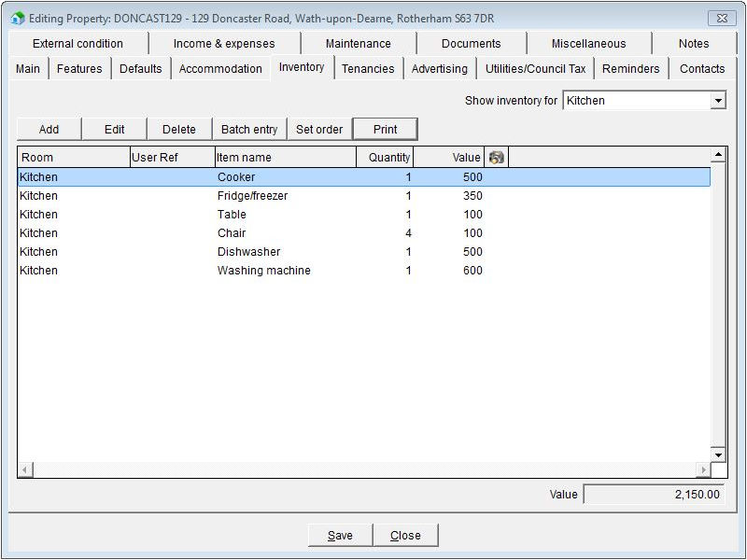Click the Add button
Screen dimensions: 747x560
(x=49, y=129)
